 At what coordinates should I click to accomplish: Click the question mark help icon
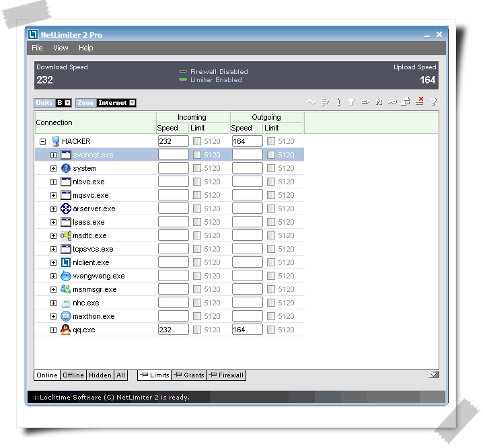tap(434, 102)
